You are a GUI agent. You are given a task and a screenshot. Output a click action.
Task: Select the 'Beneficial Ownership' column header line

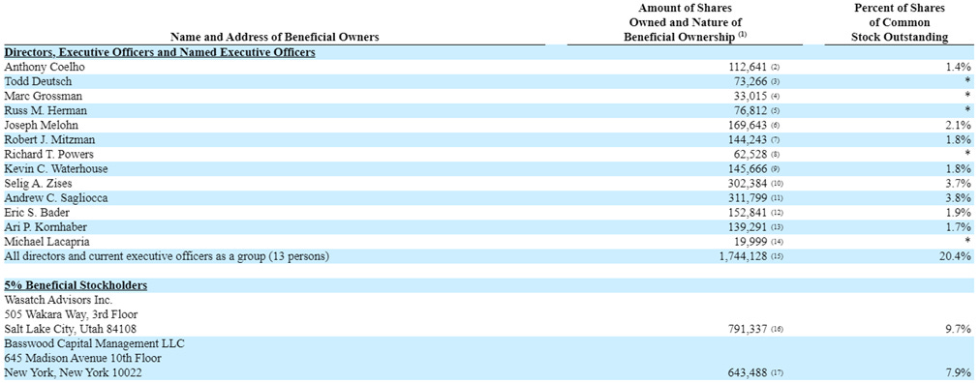point(685,38)
